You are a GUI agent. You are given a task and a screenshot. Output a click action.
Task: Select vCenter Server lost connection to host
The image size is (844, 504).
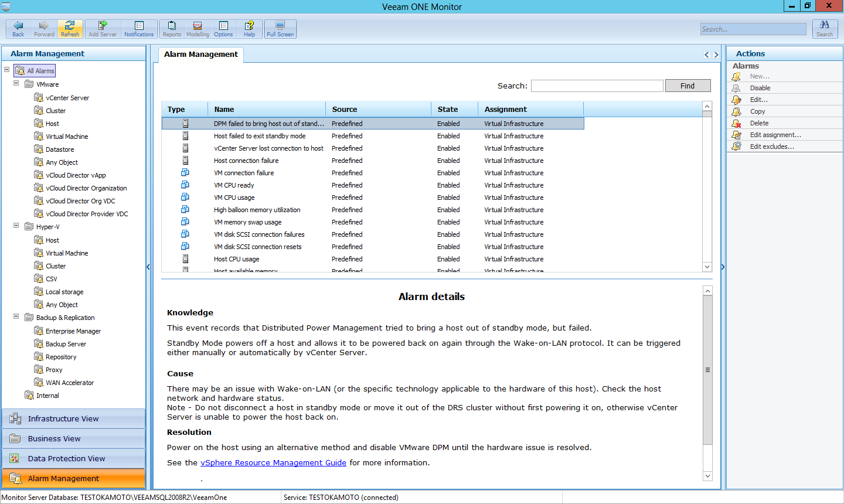tap(373, 148)
